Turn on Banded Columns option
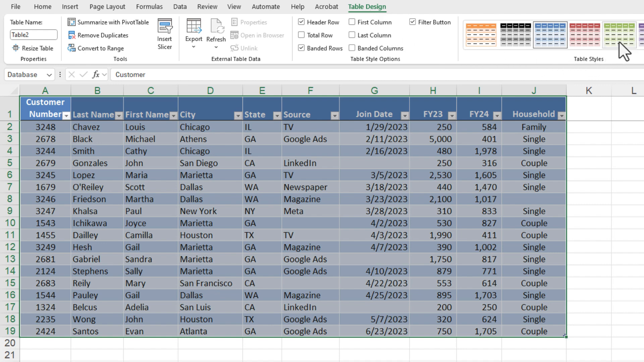Viewport: 644px width, 362px height. click(352, 48)
